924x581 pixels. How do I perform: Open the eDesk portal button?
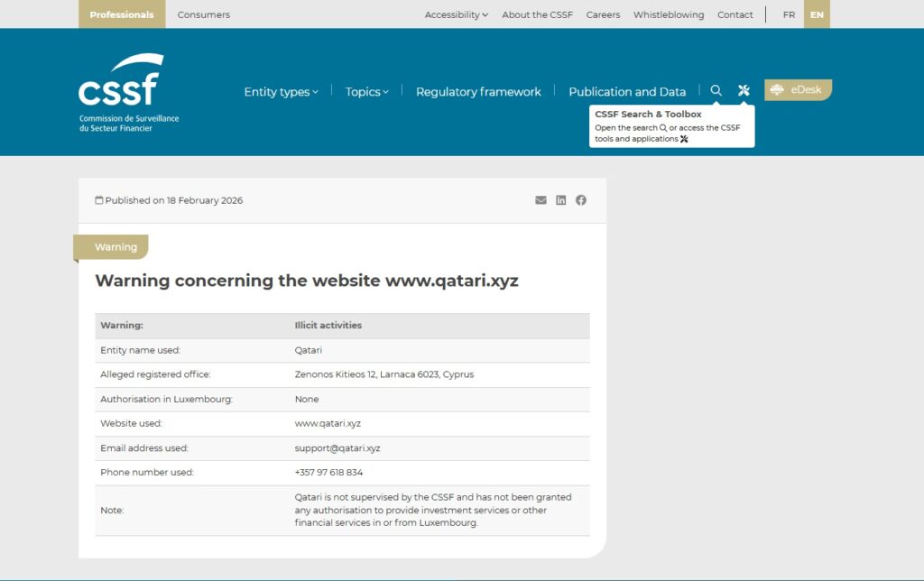pyautogui.click(x=798, y=89)
